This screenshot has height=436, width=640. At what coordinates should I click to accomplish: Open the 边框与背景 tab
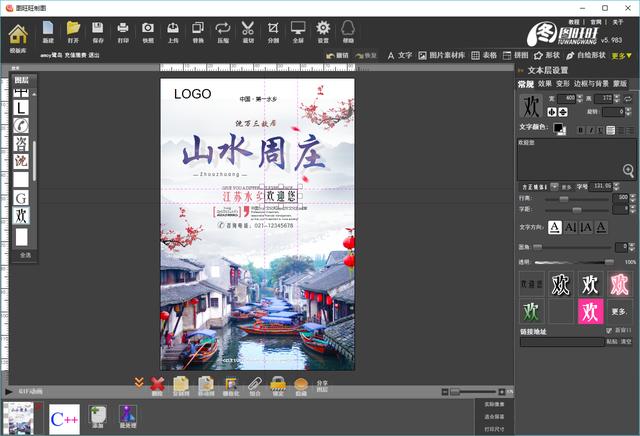(591, 84)
